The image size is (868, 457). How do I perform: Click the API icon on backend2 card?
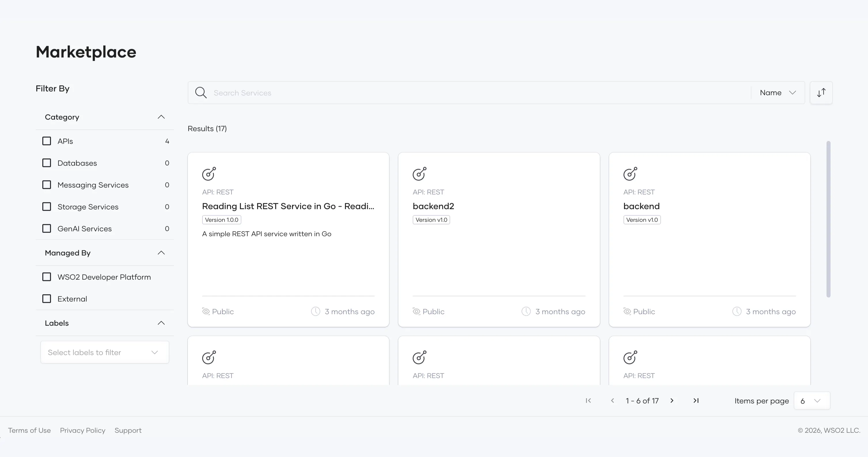point(420,174)
